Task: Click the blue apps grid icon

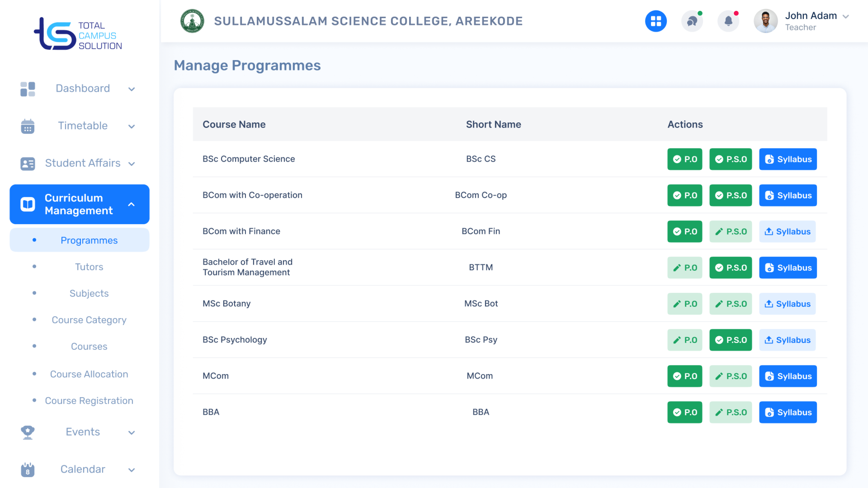Action: 655,21
